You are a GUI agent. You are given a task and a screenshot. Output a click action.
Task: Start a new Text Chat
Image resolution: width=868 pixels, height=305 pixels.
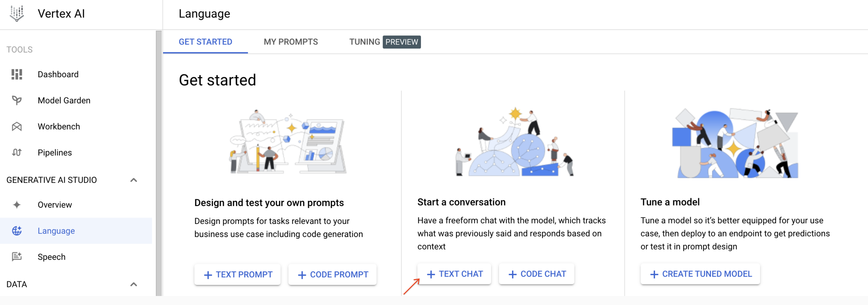click(454, 274)
